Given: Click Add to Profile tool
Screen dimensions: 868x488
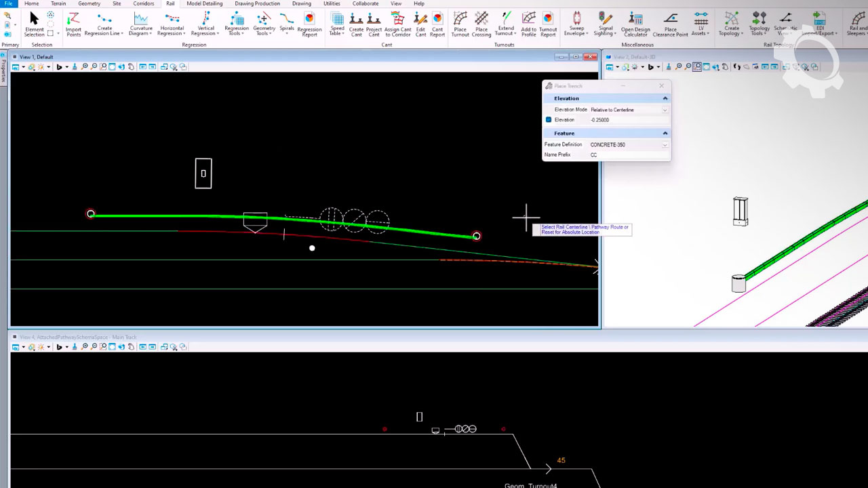Looking at the screenshot, I should click(x=528, y=24).
